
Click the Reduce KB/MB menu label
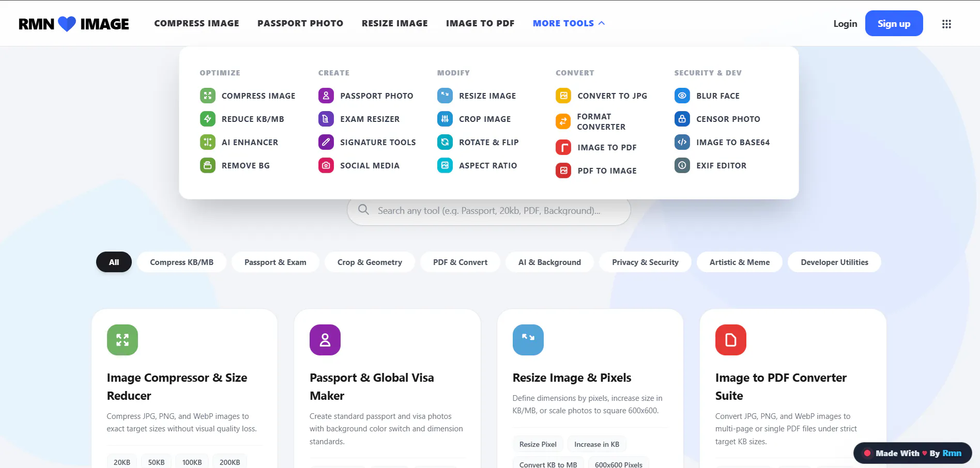pyautogui.click(x=253, y=119)
